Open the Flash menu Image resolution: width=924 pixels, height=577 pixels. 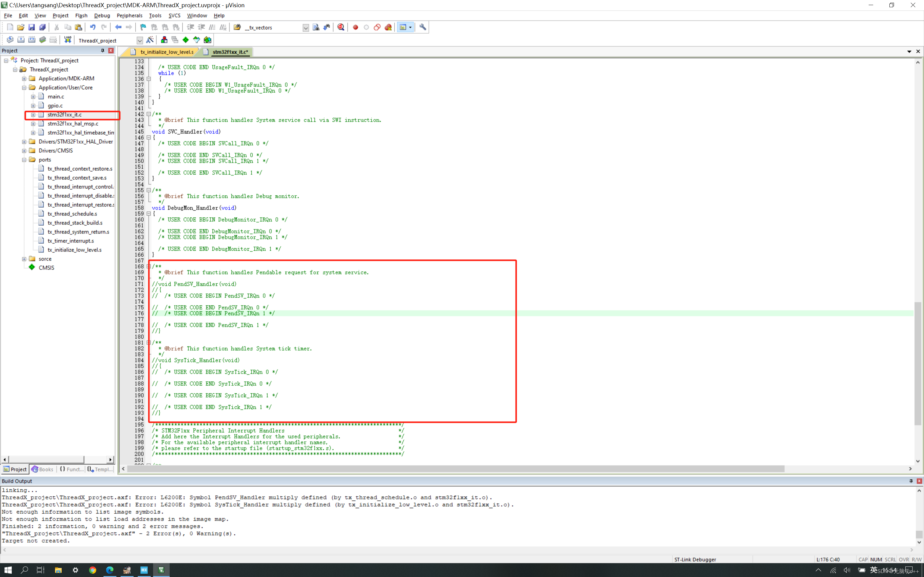81,16
